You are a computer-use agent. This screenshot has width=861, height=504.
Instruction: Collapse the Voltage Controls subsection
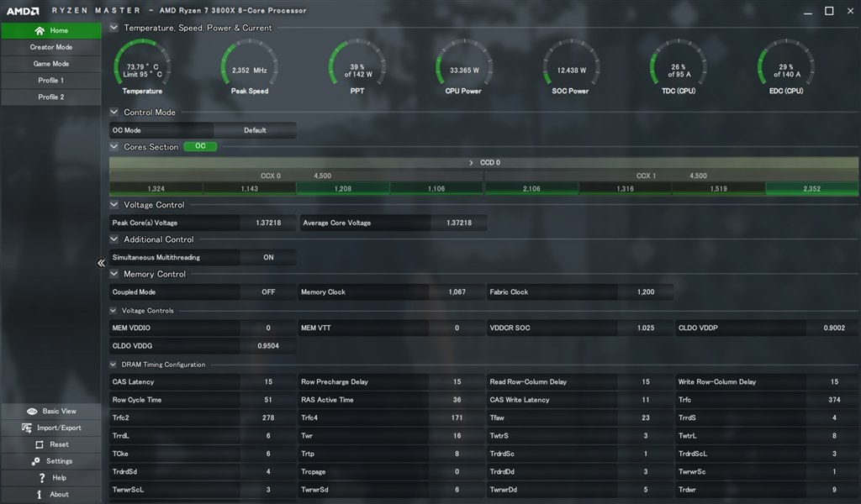pyautogui.click(x=114, y=311)
